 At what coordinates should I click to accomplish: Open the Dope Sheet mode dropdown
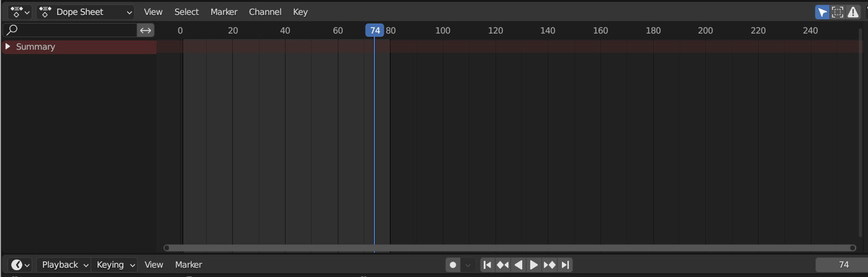(x=86, y=12)
